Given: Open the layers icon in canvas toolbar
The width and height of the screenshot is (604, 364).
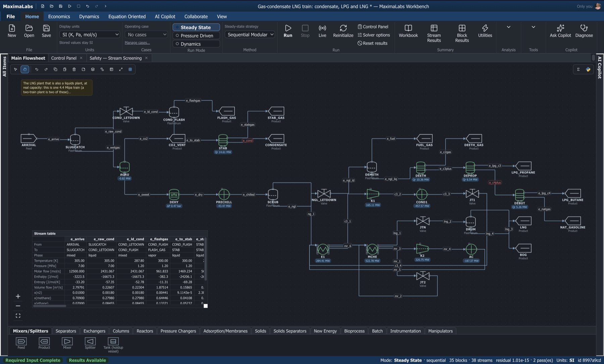Looking at the screenshot, I should (93, 69).
